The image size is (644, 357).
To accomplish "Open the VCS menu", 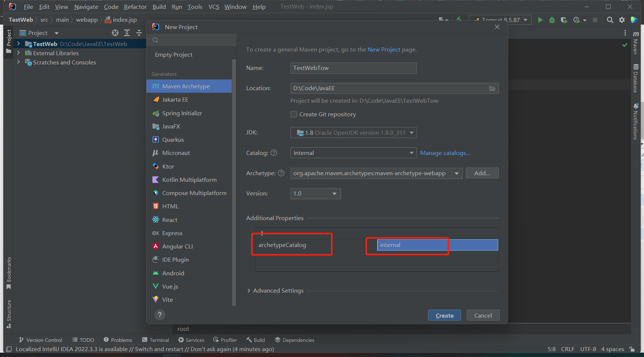I will 214,7.
